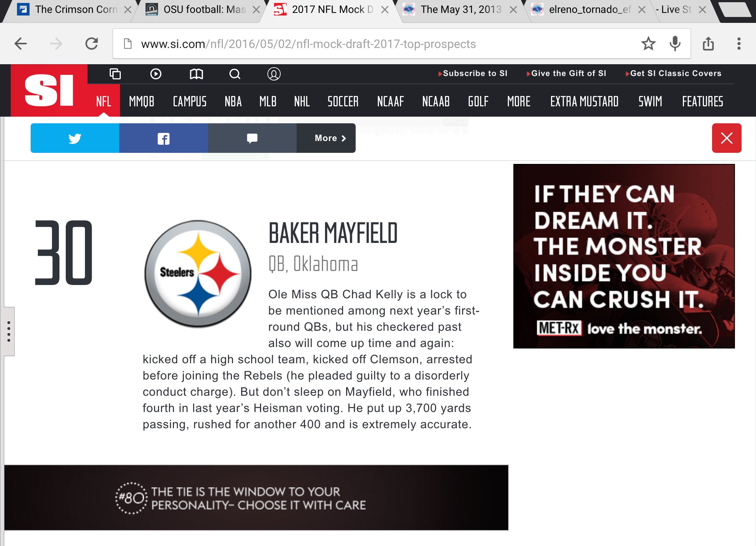Bookmark the page using the star icon

(648, 44)
